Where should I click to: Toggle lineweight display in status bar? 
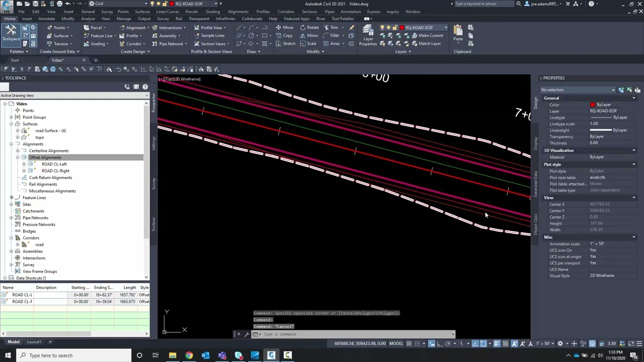pyautogui.click(x=497, y=343)
